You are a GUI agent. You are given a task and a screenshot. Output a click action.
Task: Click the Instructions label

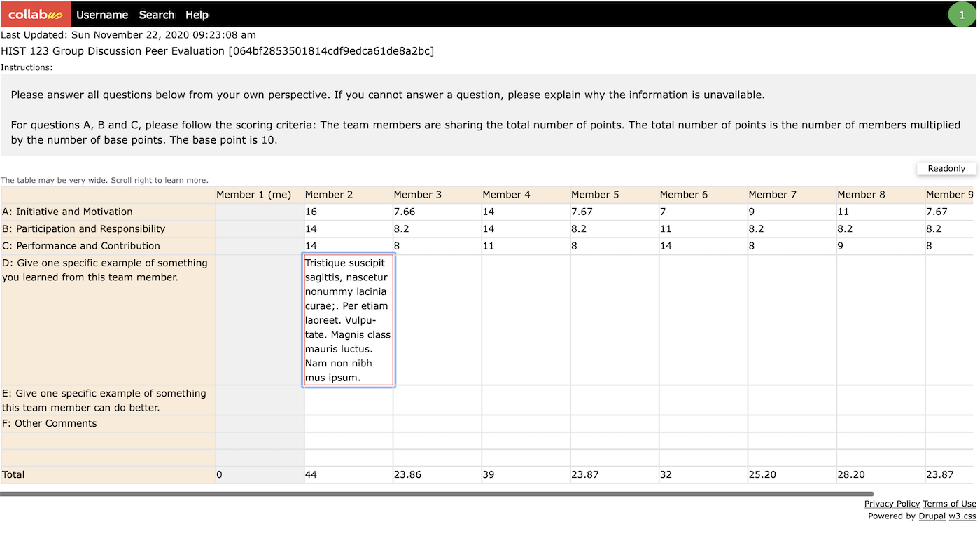(x=27, y=68)
